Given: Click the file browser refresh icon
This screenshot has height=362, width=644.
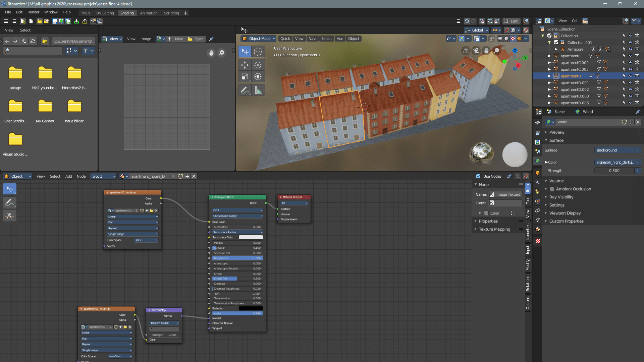Looking at the screenshot, I should coord(33,41).
